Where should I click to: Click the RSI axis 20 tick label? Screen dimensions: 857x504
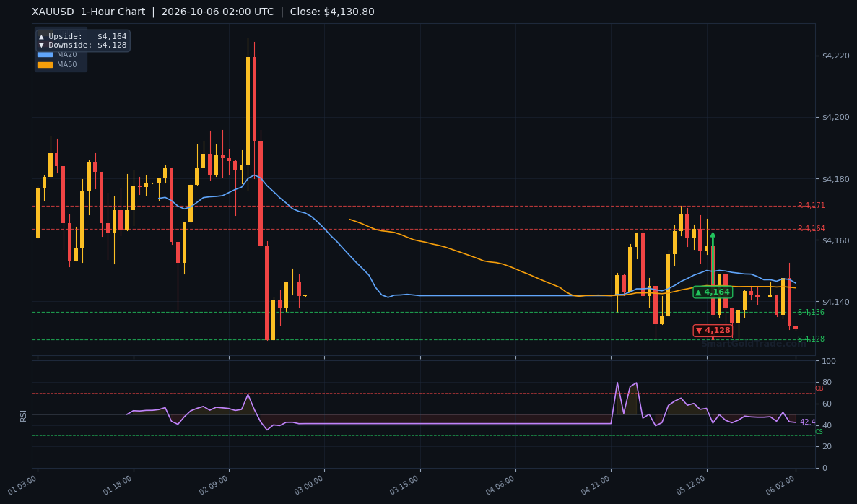pos(827,447)
